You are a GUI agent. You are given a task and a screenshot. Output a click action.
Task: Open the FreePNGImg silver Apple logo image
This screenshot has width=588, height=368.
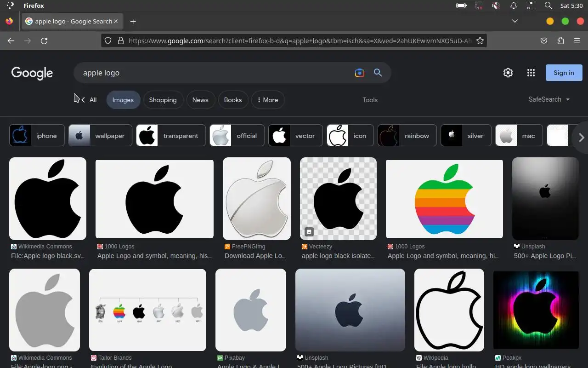coord(257,199)
